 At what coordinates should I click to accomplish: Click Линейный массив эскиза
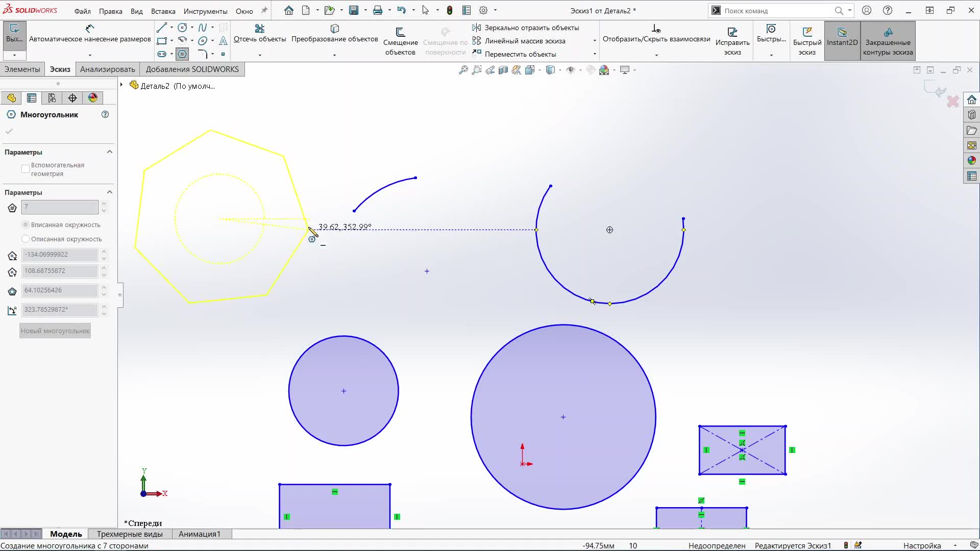(519, 41)
